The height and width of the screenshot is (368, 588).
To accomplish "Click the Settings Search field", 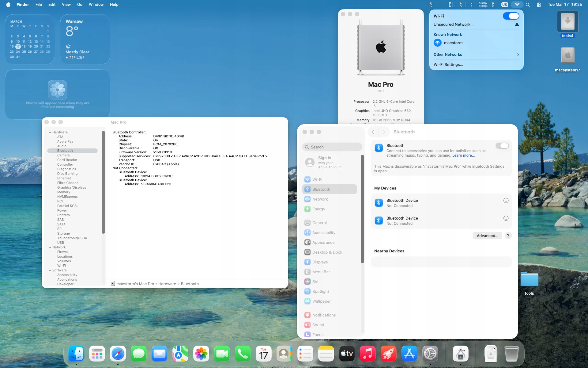I will pos(332,147).
